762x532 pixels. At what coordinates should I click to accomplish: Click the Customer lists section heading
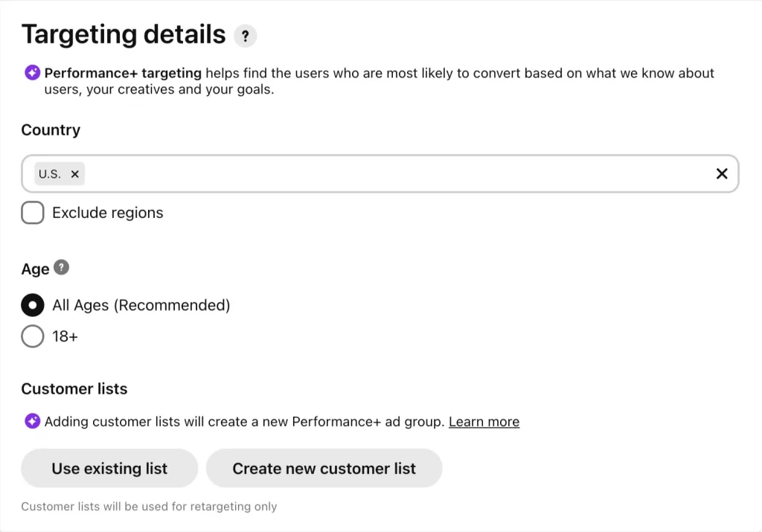(x=74, y=388)
